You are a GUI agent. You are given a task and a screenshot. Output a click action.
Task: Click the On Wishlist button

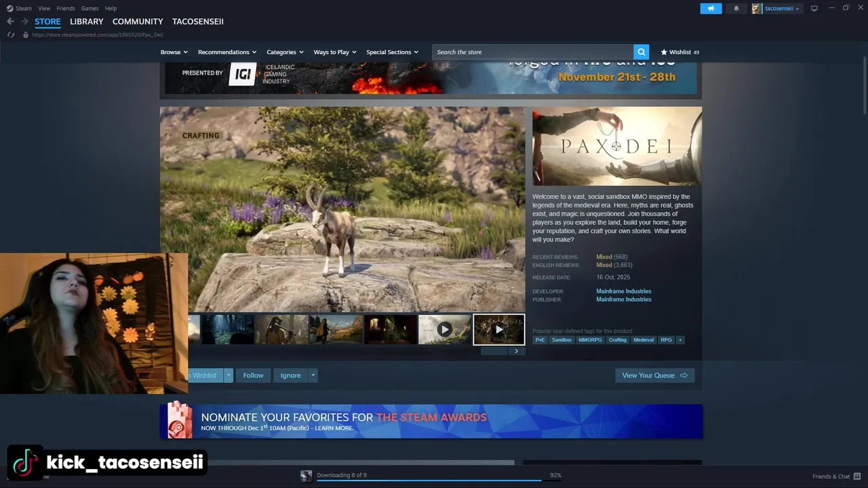pos(206,375)
